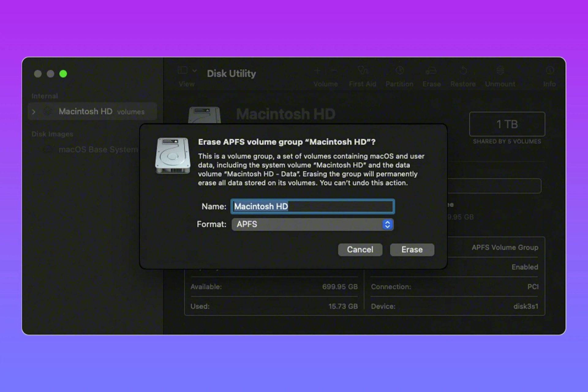Select macOS Base System disk image

[x=98, y=149]
